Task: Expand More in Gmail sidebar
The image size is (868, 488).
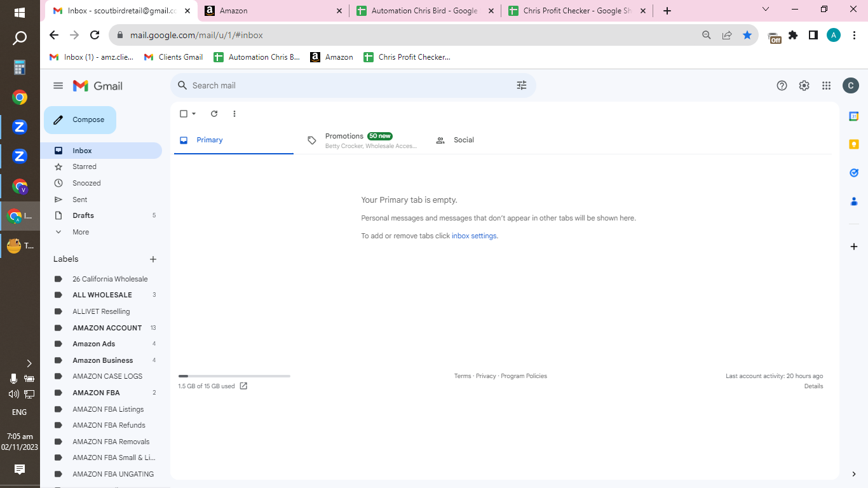Action: point(81,232)
